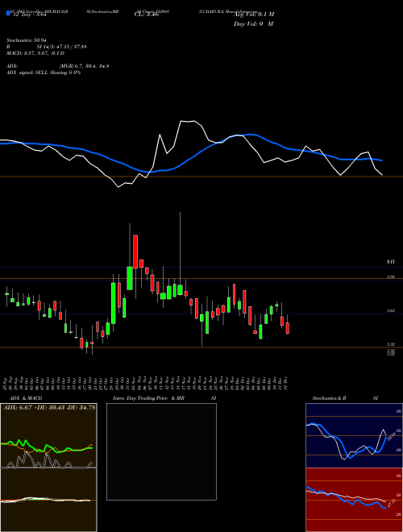403x532 pixels.
Task: Click the ADX '(MGR) 6.7, 30.4, 34.8' values
Action: 84,66
